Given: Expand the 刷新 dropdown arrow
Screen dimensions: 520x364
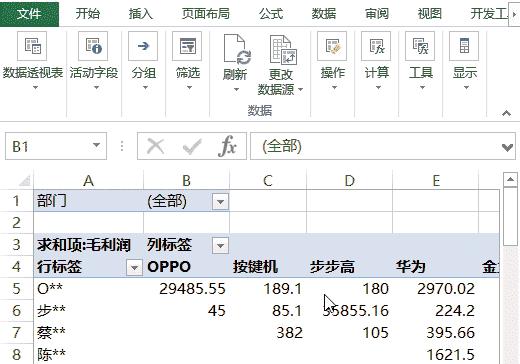Looking at the screenshot, I should pos(236,89).
